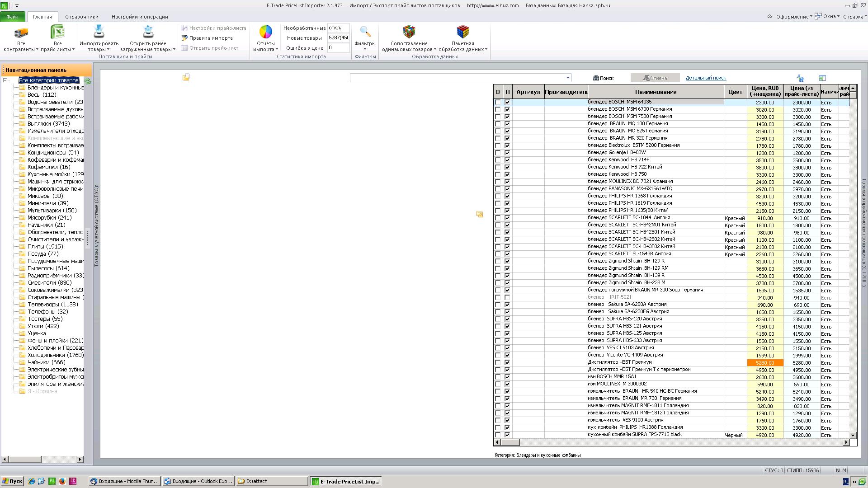Viewport: 868px width, 488px height.
Task: Open the Файл menu
Action: (x=13, y=17)
